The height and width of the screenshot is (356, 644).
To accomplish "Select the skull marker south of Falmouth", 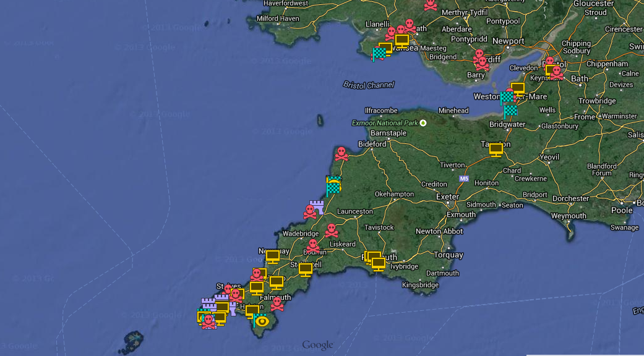I will [277, 304].
